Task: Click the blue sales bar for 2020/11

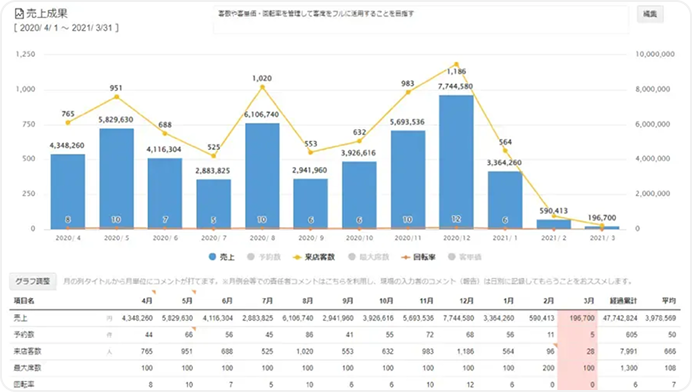Action: point(408,180)
